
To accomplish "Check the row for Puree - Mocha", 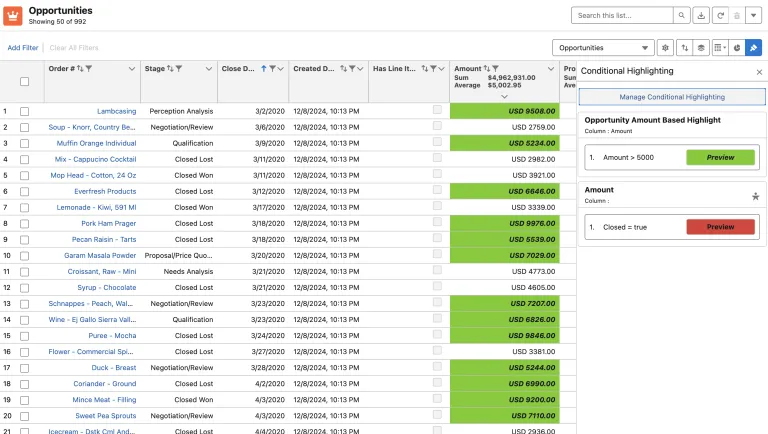I will (x=24, y=336).
